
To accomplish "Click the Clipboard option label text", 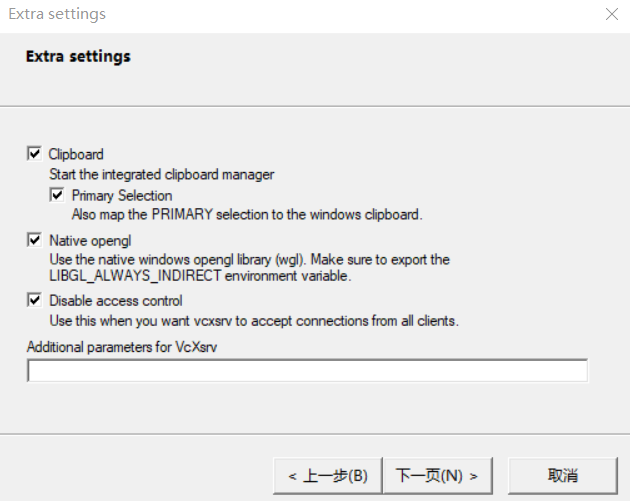I will click(x=76, y=154).
